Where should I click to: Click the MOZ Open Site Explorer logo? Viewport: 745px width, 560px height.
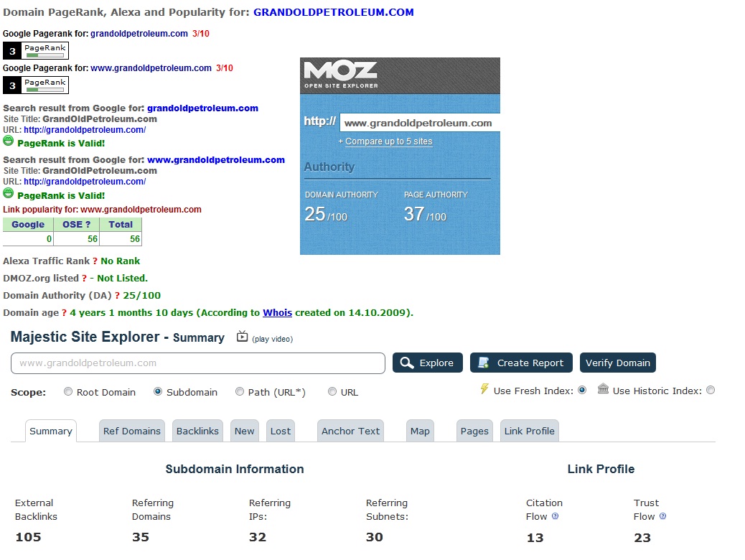[x=341, y=75]
